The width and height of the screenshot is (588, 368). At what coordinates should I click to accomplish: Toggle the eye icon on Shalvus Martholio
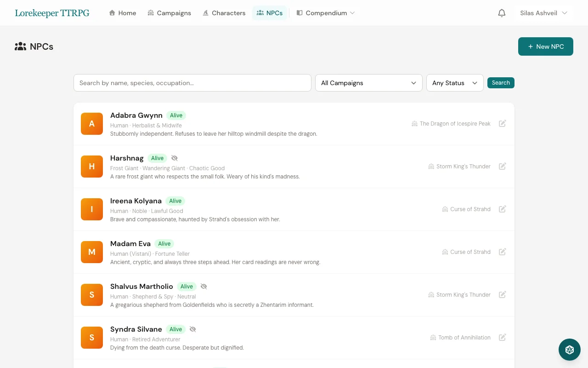point(204,286)
